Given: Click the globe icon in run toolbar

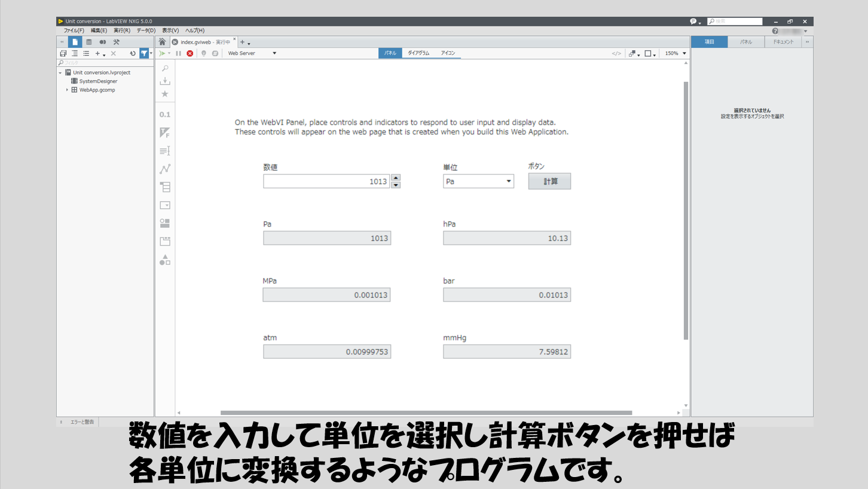Looking at the screenshot, I should 215,53.
